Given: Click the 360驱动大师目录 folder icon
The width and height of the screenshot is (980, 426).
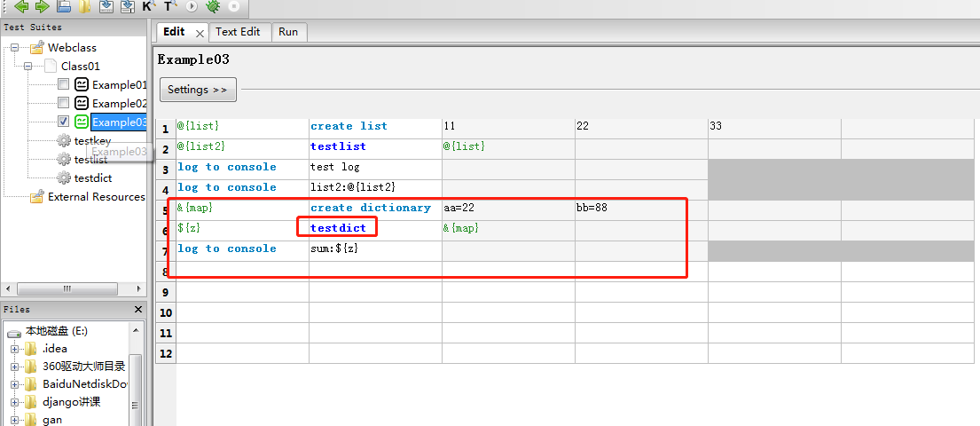Looking at the screenshot, I should tap(31, 366).
